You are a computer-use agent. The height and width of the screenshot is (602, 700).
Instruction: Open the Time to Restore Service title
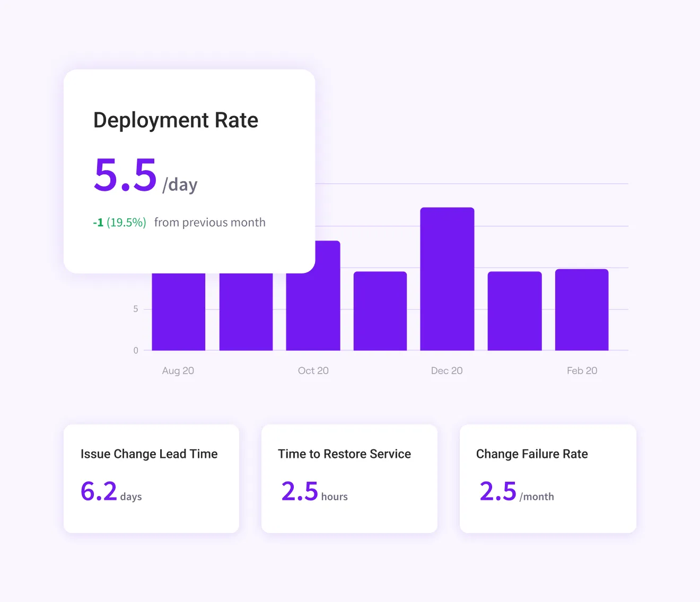(x=344, y=454)
